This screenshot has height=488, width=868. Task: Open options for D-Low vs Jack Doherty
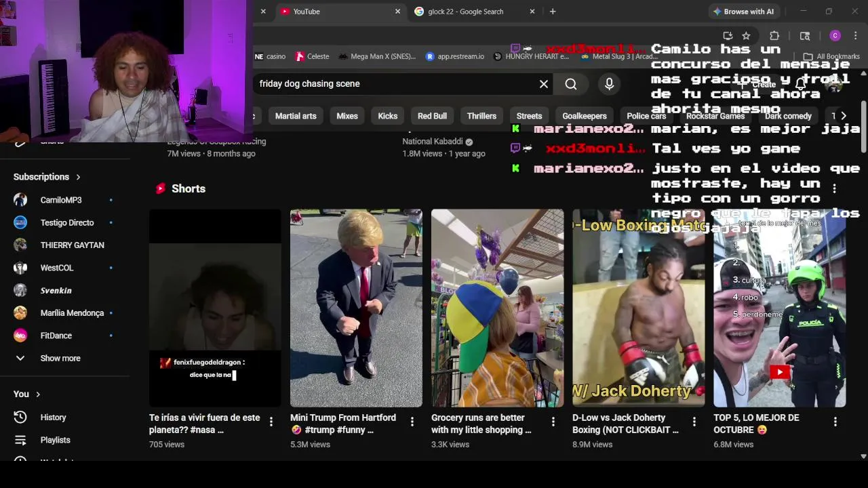[694, 422]
